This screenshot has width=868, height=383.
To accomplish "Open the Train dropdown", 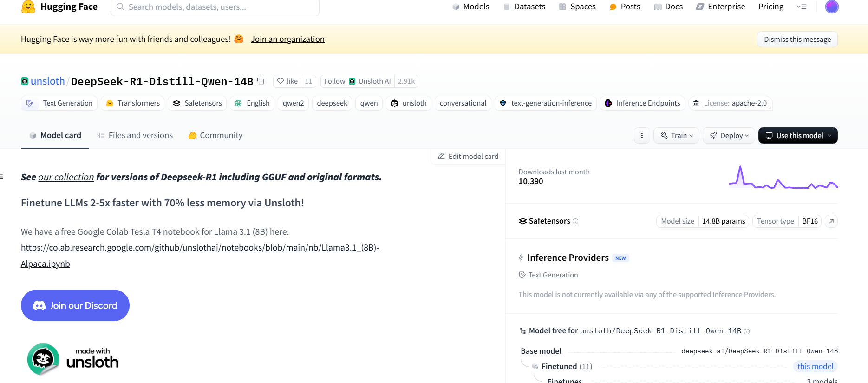I will click(x=676, y=136).
